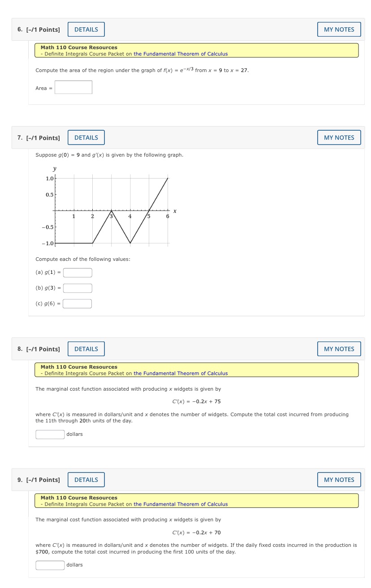Click the Math 110 Course Resources banner in question 9

79,498
